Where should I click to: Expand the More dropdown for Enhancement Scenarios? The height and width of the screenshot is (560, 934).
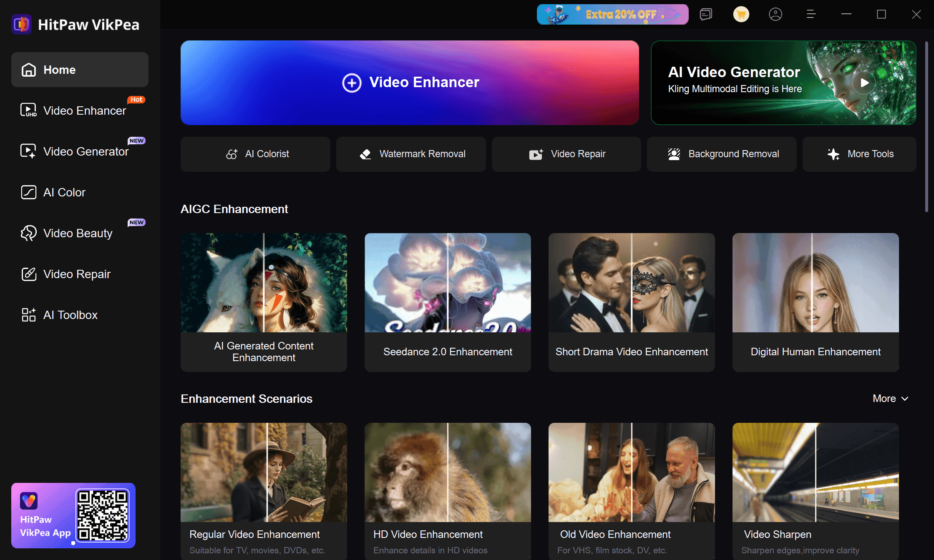pos(891,399)
